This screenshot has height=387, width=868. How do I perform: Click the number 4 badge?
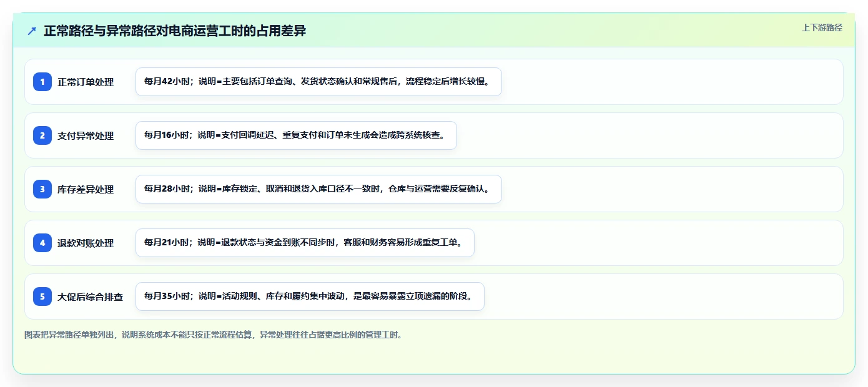(42, 243)
